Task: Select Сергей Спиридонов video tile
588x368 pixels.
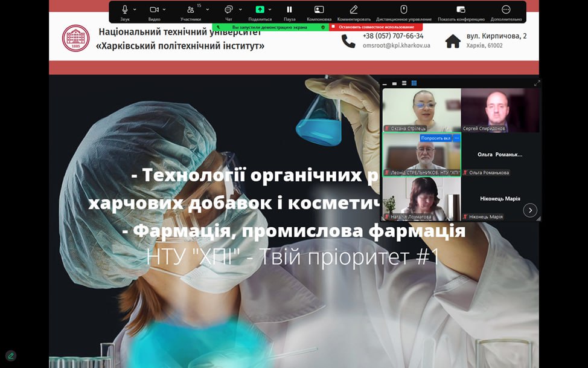Action: coord(500,110)
